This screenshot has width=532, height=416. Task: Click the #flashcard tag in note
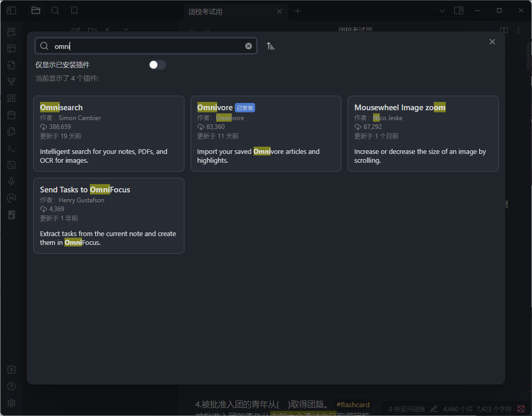[353, 405]
